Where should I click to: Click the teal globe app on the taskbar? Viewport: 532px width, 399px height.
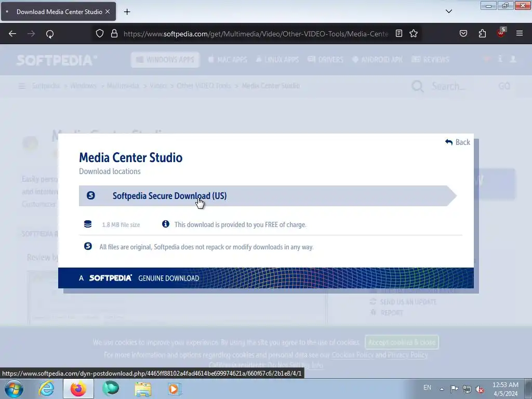tap(111, 389)
